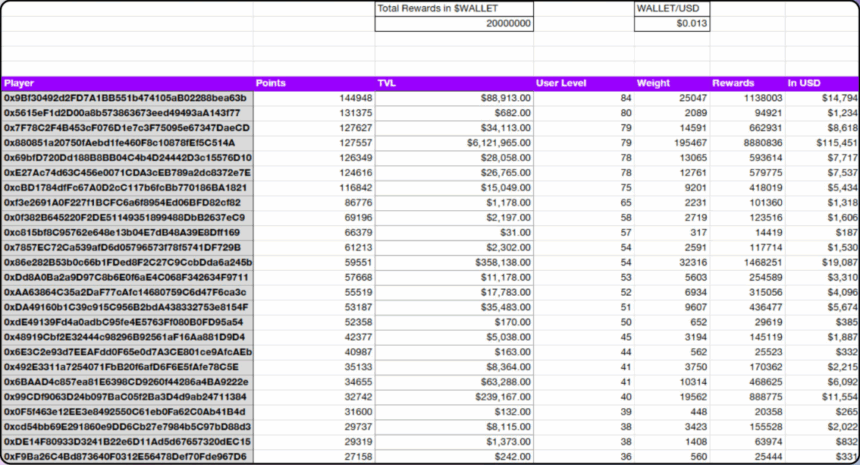This screenshot has width=860, height=465.
Task: Select player address starting 0xcd54bb69E291
Action: pos(127,427)
